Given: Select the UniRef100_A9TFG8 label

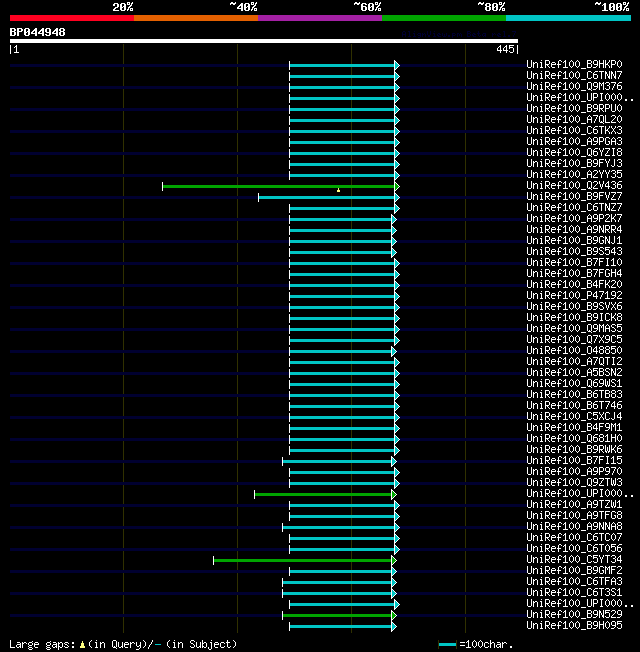Looking at the screenshot, I should tap(574, 515).
